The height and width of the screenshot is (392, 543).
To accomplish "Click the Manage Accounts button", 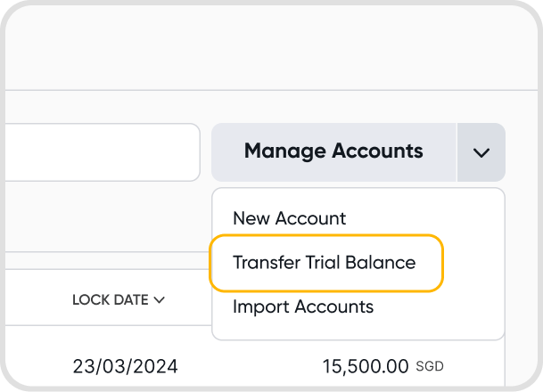I will 333,151.
